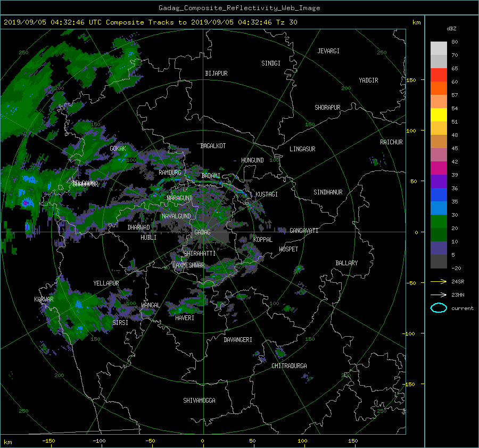Click the white 23MN arrow legend icon
Screen dimensions: 479x448
[x=439, y=295]
